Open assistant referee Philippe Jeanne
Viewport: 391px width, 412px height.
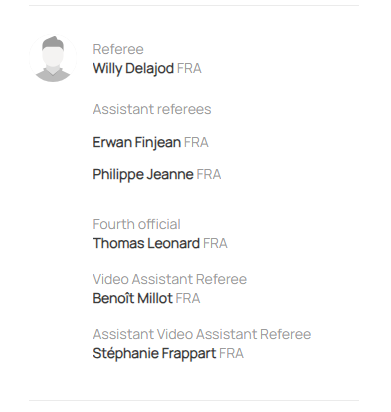[143, 175]
